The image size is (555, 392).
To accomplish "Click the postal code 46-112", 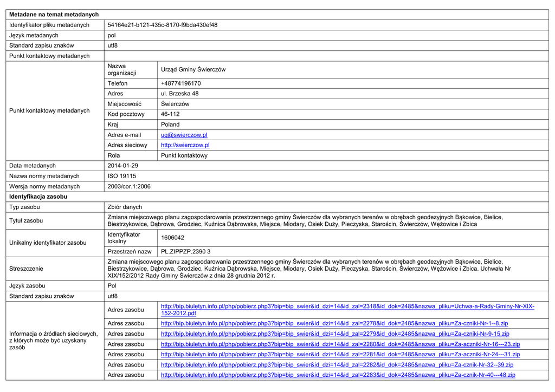I will pyautogui.click(x=170, y=114).
